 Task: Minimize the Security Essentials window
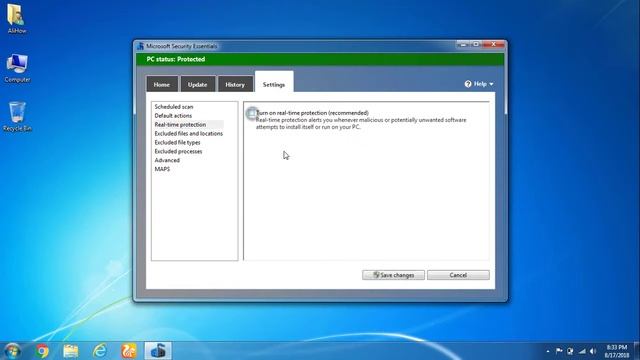(x=462, y=44)
